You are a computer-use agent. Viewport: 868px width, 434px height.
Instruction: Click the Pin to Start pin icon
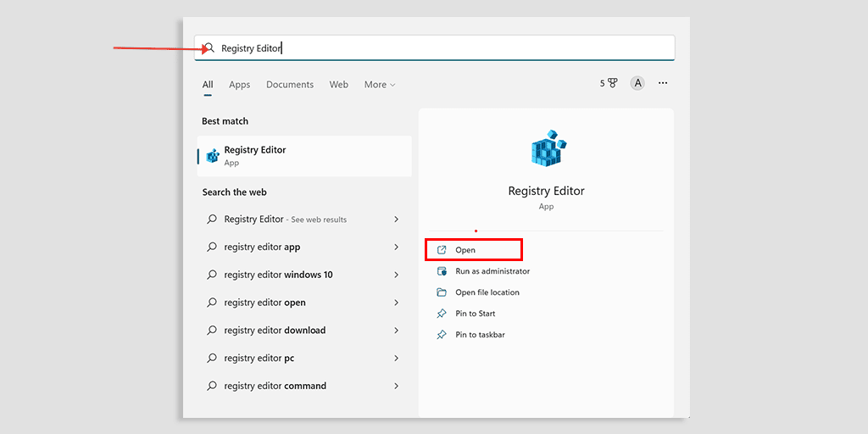(442, 314)
